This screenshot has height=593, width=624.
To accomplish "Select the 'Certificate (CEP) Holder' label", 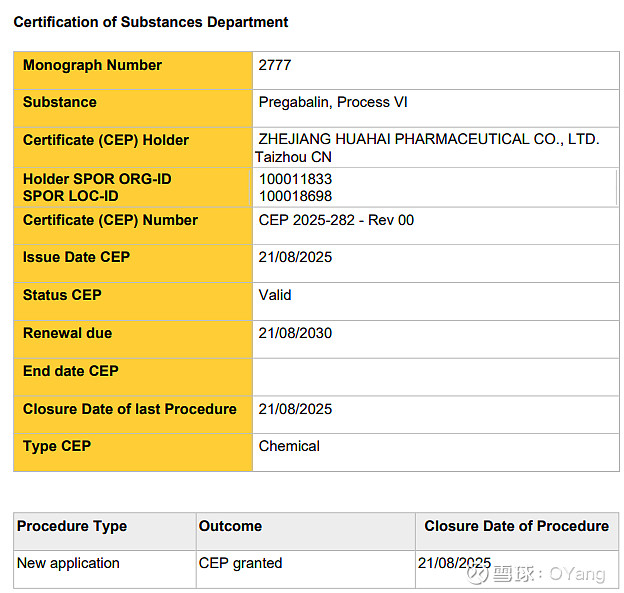I will (x=105, y=140).
